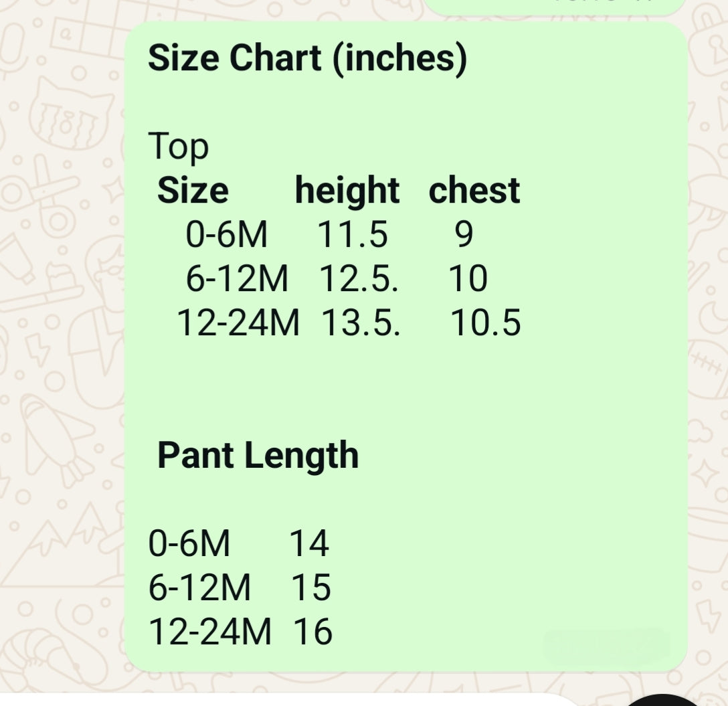
Task: Click the partially visible message bubble above
Action: (554, 7)
